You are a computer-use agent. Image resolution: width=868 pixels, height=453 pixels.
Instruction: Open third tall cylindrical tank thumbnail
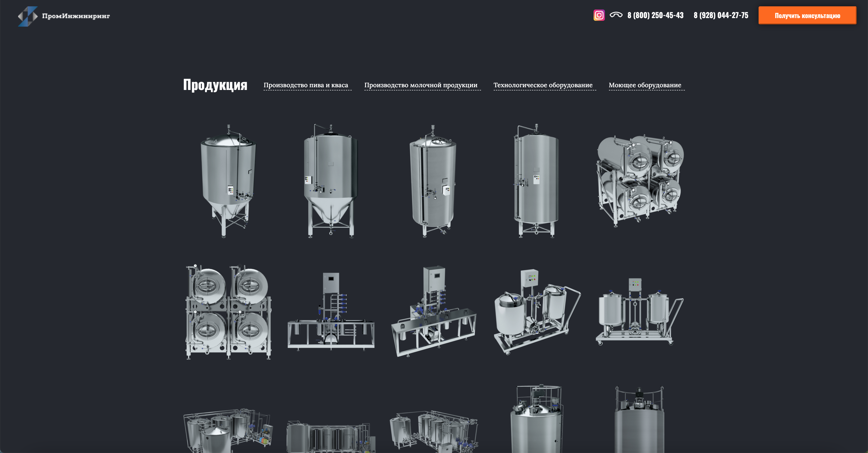[433, 181]
